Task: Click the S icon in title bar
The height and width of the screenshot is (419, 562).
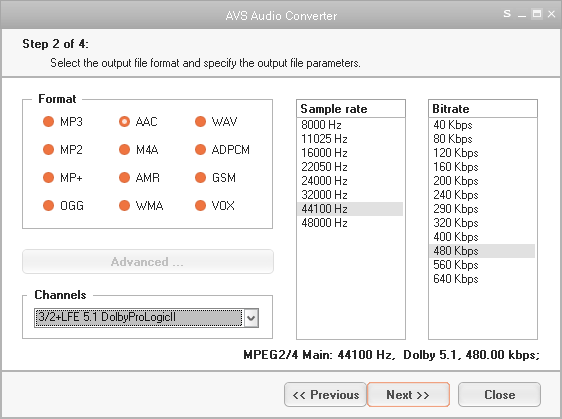Action: click(507, 14)
